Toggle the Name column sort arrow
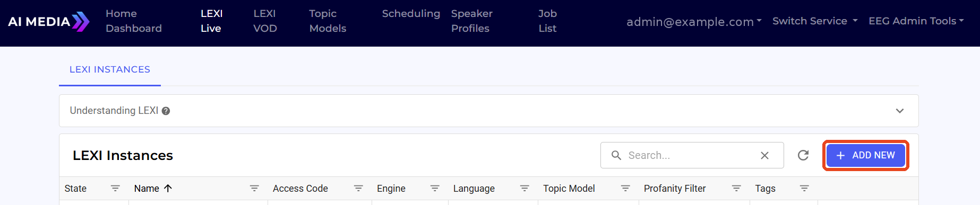Viewport: 980px width, 205px height. click(x=168, y=189)
